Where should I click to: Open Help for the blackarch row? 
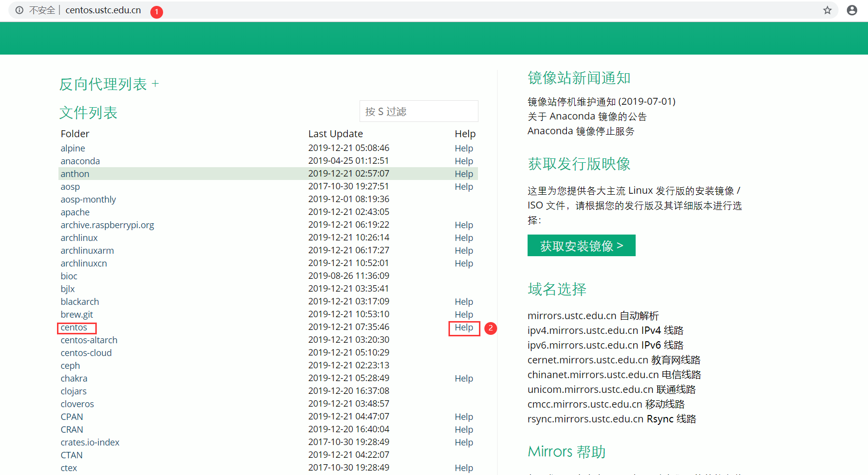click(x=464, y=301)
